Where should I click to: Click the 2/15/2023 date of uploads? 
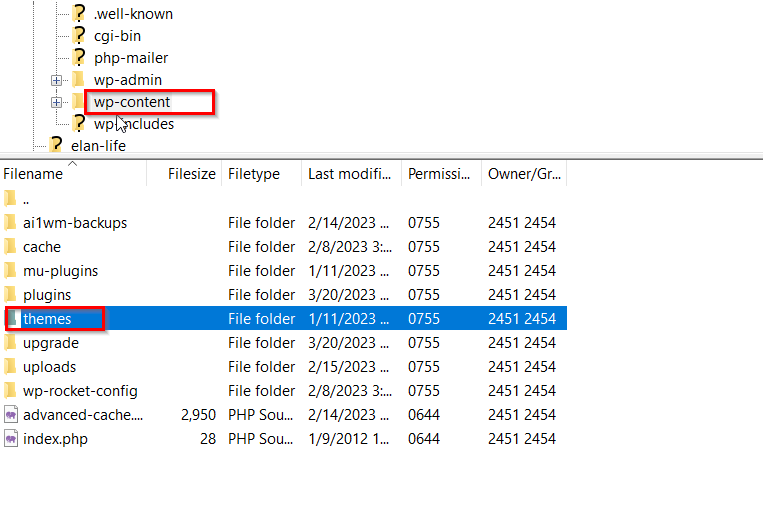click(x=348, y=367)
